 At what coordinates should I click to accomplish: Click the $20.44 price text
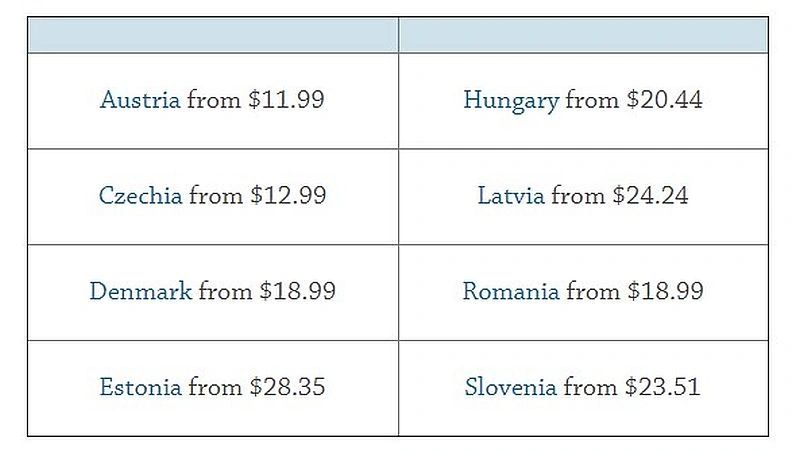pyautogui.click(x=665, y=99)
